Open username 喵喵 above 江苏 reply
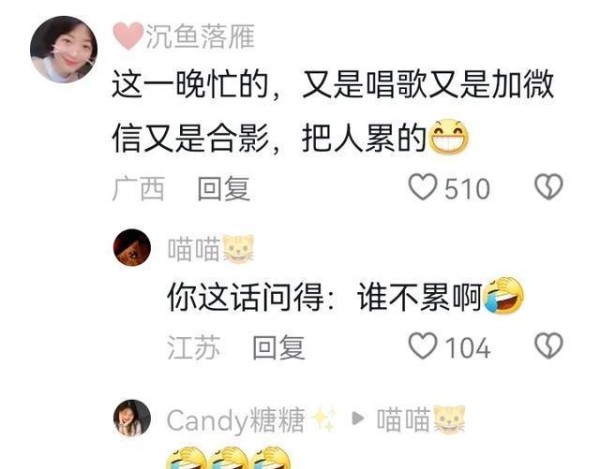Viewport: 600px width, 469px height. pos(194,249)
